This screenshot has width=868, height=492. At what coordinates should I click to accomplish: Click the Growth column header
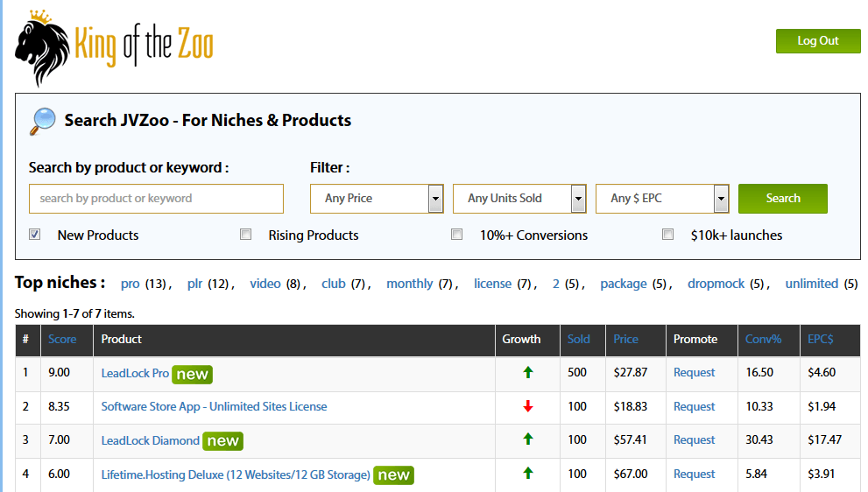click(521, 340)
